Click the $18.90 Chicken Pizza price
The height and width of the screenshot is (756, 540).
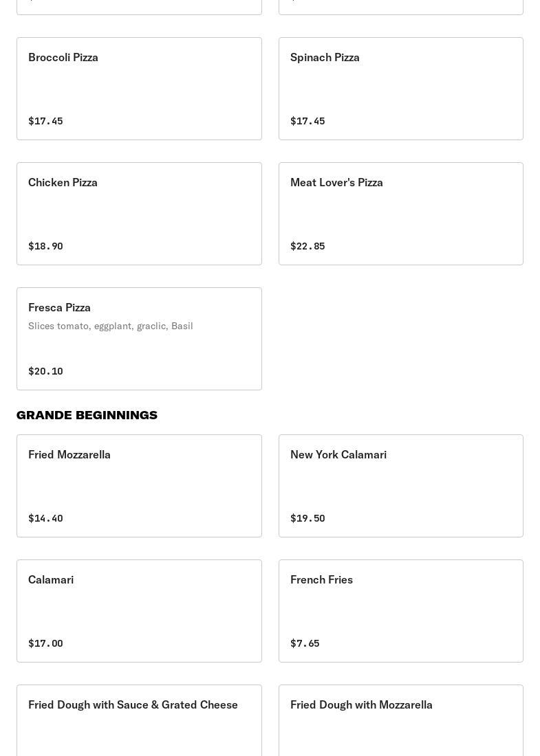pyautogui.click(x=45, y=246)
